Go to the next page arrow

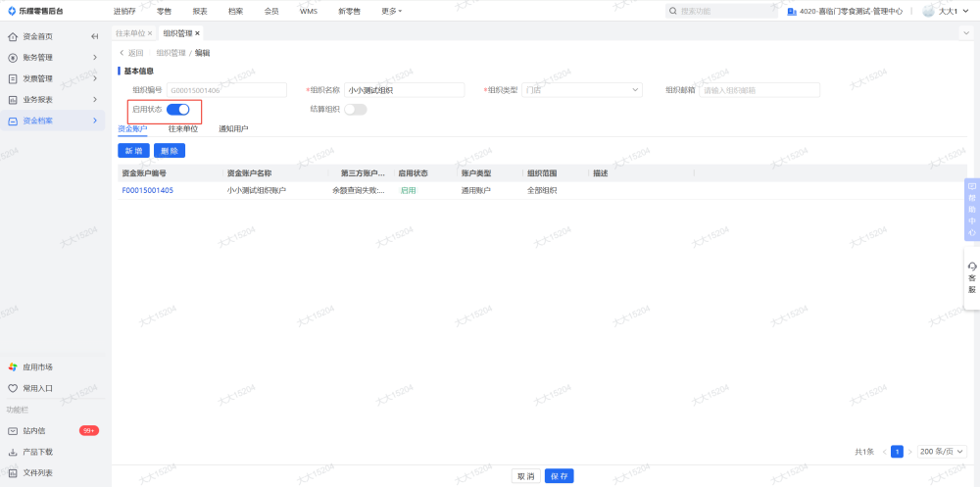tap(910, 452)
